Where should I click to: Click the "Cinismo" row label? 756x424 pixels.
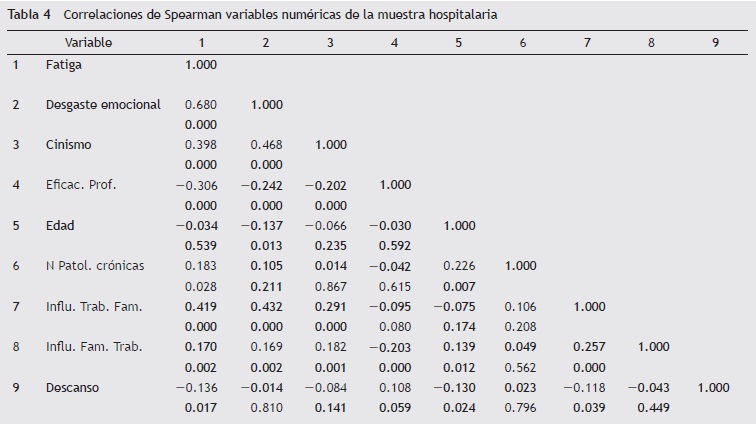coord(68,145)
